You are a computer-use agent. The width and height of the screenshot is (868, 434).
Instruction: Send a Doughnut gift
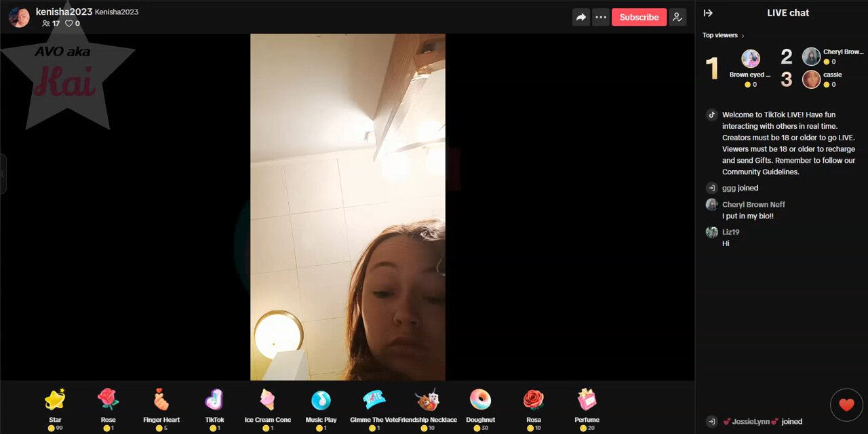click(480, 409)
